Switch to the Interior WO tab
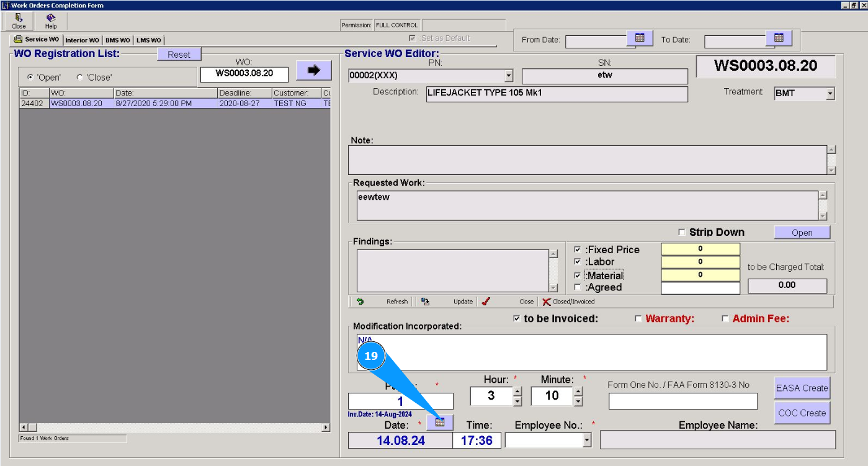 81,40
